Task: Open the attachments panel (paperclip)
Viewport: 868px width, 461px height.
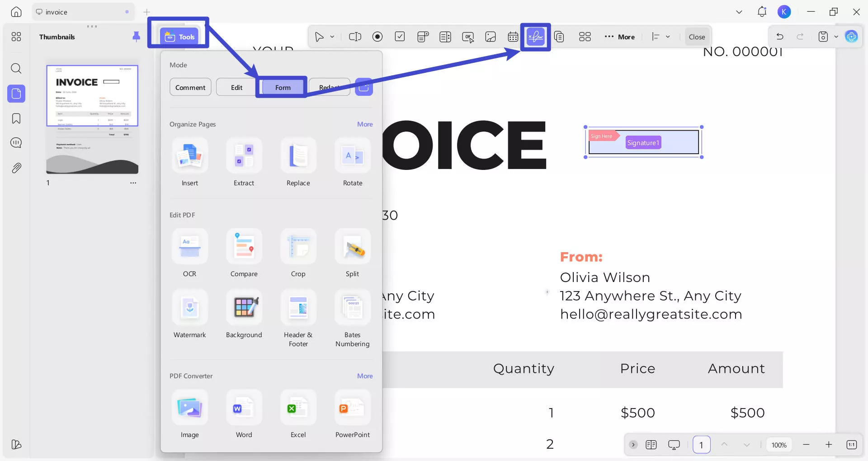Action: [16, 168]
